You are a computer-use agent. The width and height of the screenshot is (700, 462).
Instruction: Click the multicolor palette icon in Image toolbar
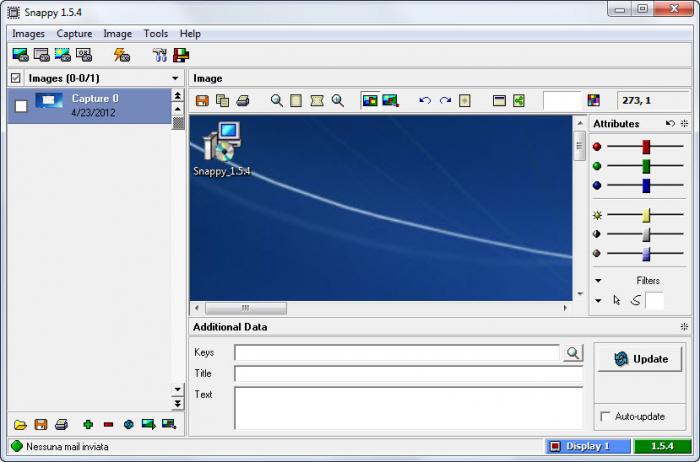point(594,100)
